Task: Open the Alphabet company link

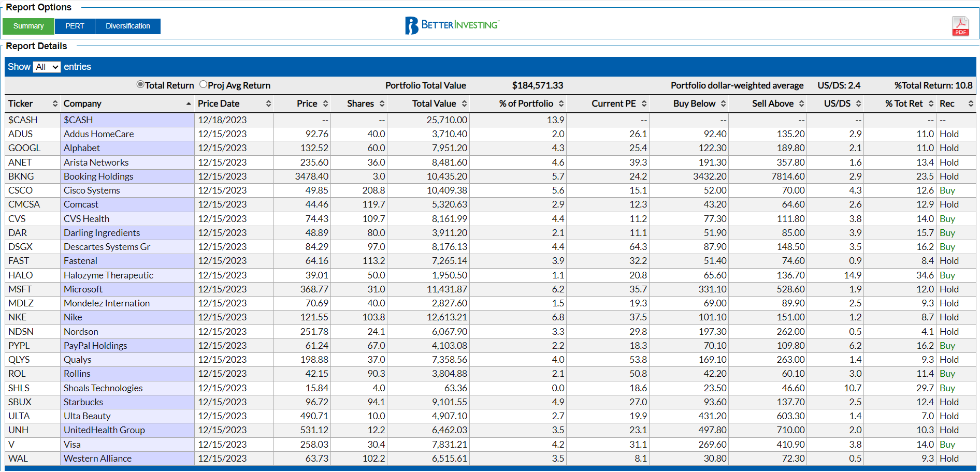Action: coord(82,148)
